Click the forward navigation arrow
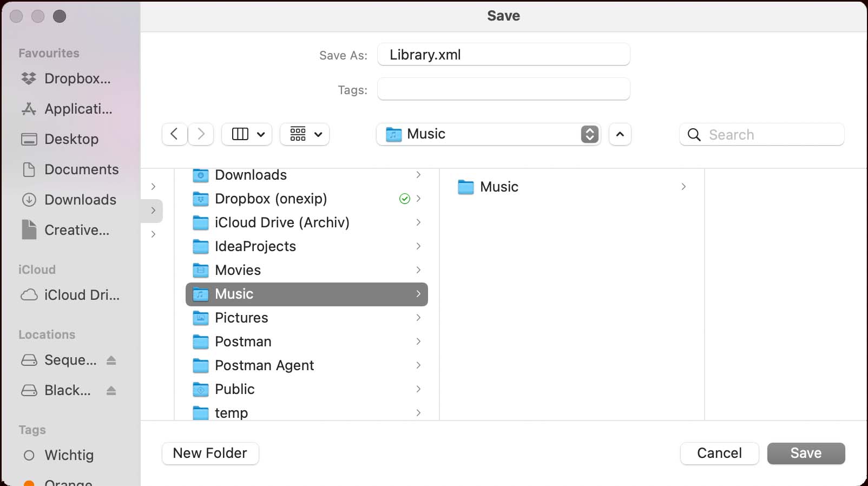Screen dimensions: 868x486 (201, 134)
